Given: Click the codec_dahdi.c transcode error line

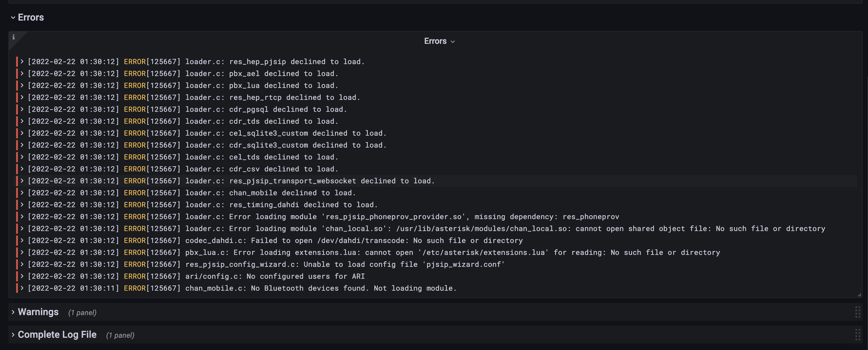Looking at the screenshot, I should click(x=354, y=241).
